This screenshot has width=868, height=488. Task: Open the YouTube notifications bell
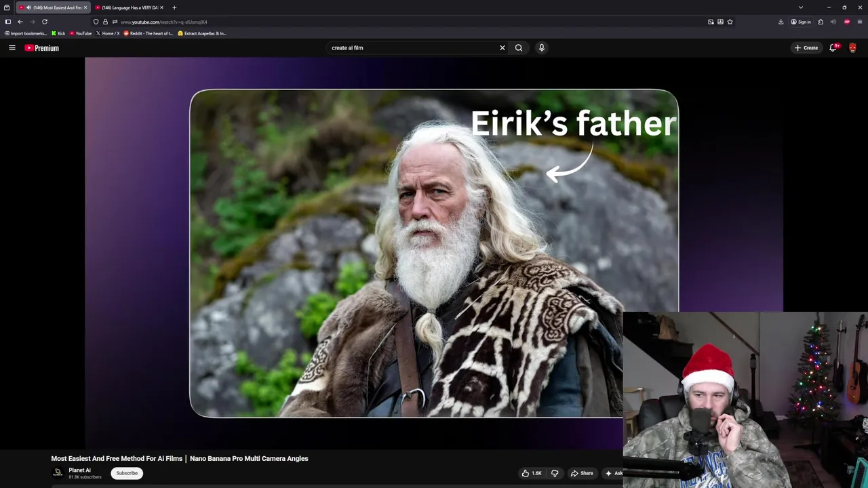[833, 47]
